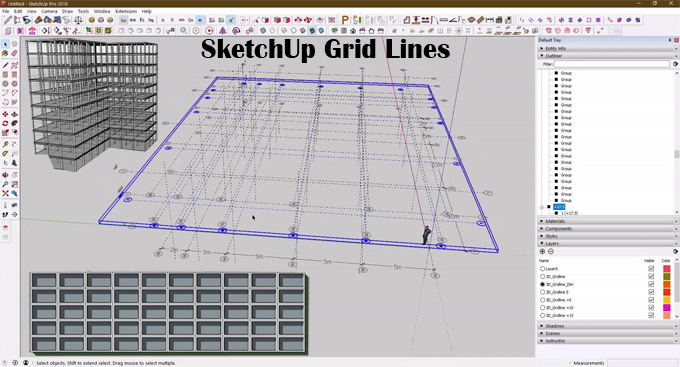Expand the Materials panel

point(607,221)
